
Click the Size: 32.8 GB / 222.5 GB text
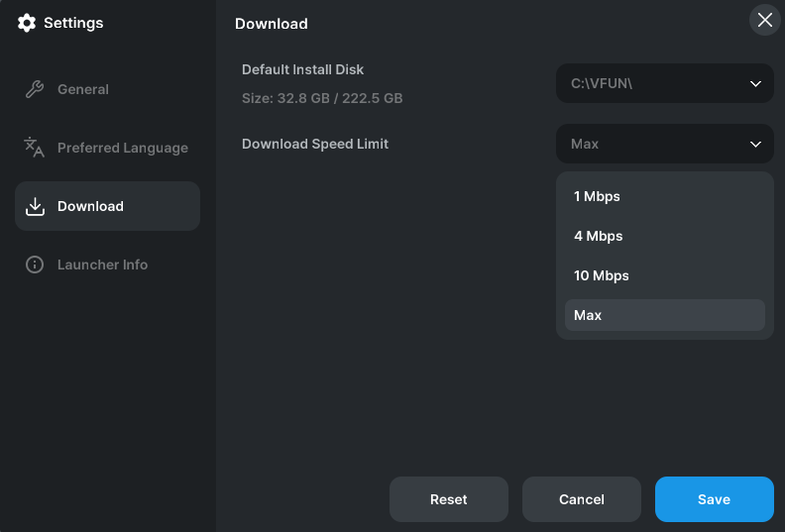[x=322, y=98]
